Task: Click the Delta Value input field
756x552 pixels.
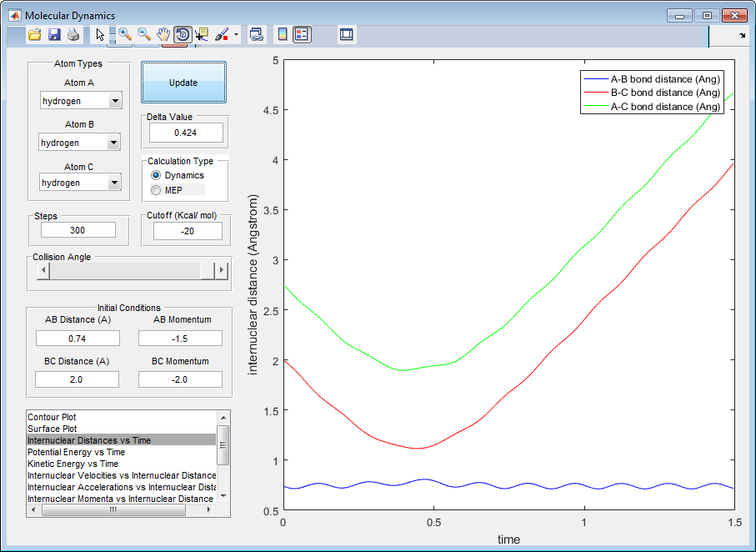Action: coord(186,133)
